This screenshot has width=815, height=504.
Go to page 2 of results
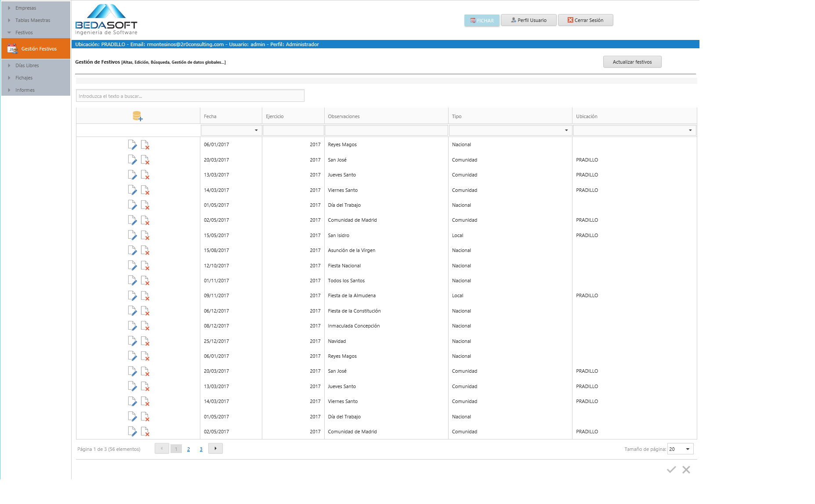pyautogui.click(x=188, y=449)
